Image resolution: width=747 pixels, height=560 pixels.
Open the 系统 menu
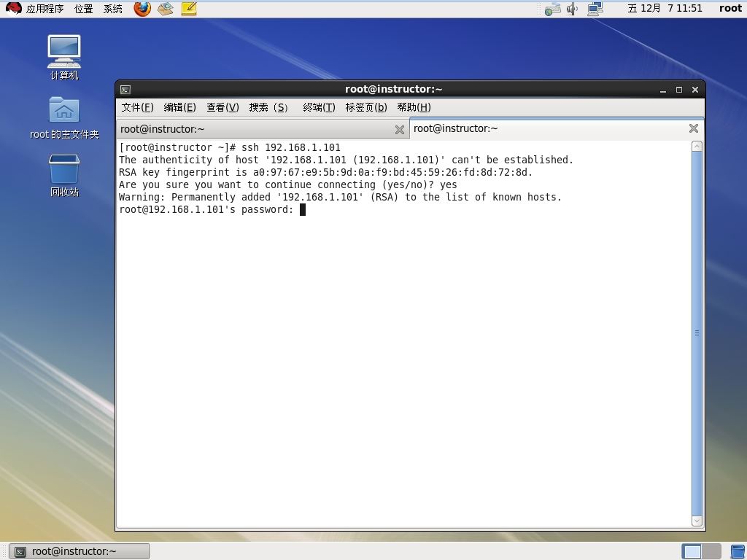(x=113, y=9)
